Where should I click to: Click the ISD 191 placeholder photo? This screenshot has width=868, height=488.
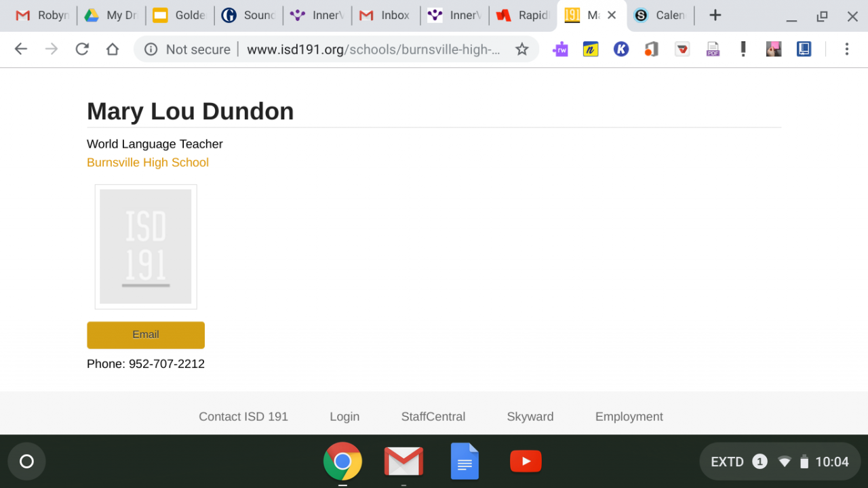[146, 247]
